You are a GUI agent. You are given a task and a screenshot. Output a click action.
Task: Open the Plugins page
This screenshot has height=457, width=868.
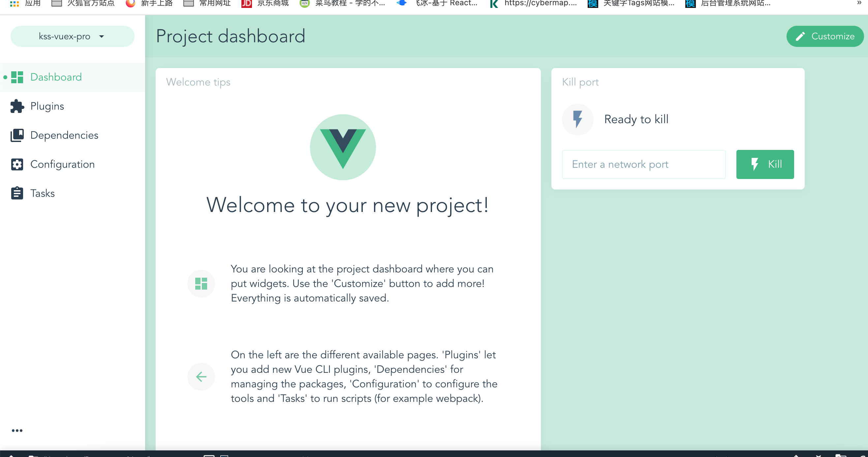click(47, 106)
